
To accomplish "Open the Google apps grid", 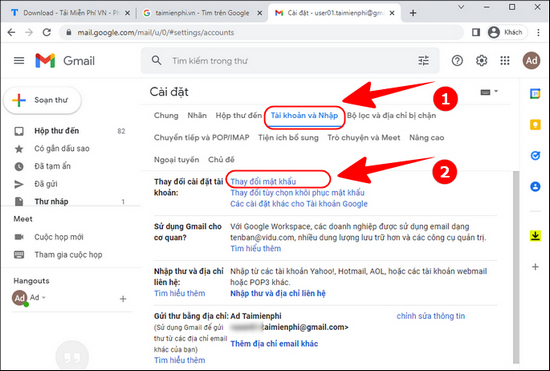I will coord(505,61).
